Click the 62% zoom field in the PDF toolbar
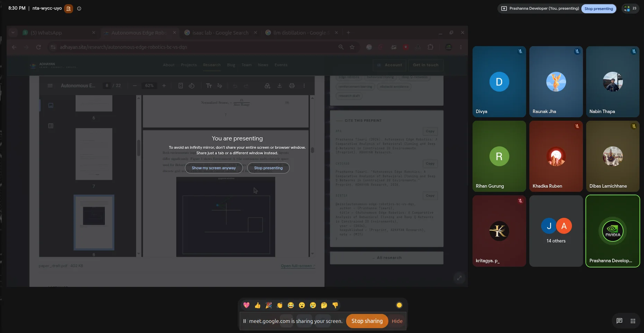This screenshot has width=644, height=333. (149, 86)
